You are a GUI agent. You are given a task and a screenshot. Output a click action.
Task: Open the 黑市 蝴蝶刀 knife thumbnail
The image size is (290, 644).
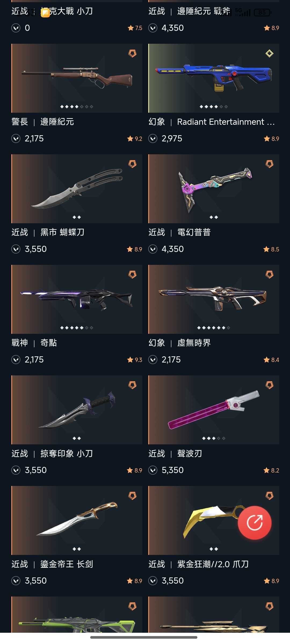click(77, 189)
